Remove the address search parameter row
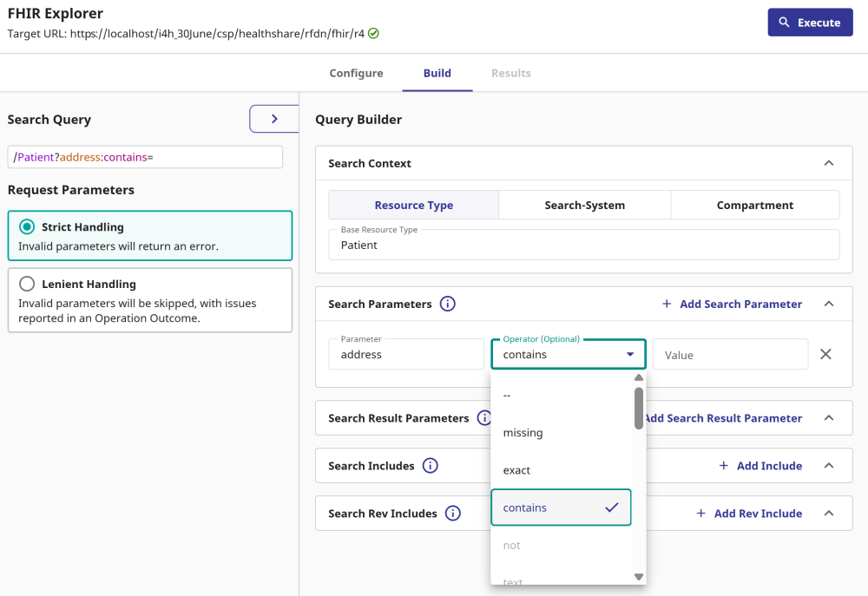This screenshot has height=596, width=868. (825, 354)
